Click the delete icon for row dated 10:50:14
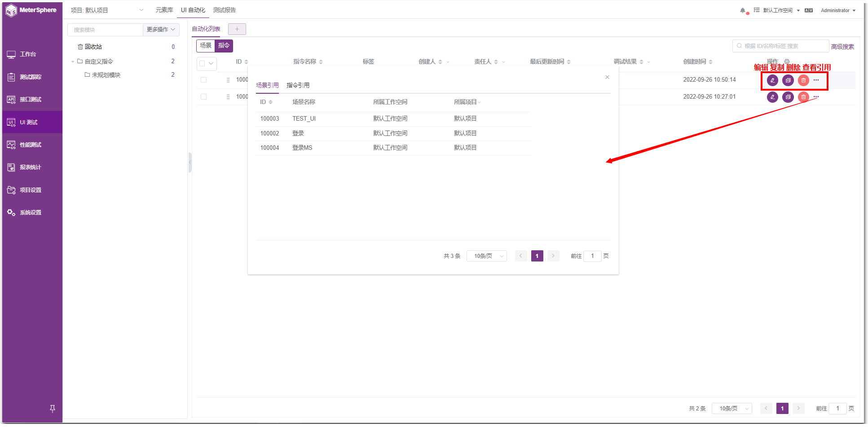The image size is (868, 427). point(803,80)
